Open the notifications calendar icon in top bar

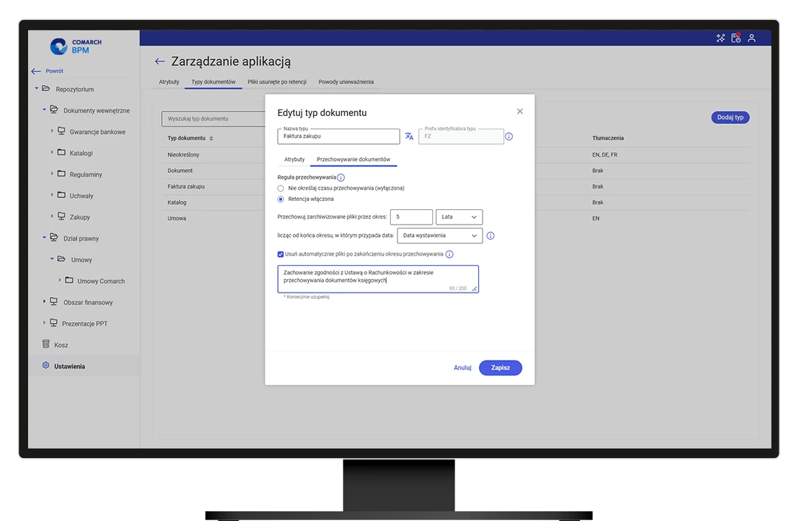(x=736, y=38)
